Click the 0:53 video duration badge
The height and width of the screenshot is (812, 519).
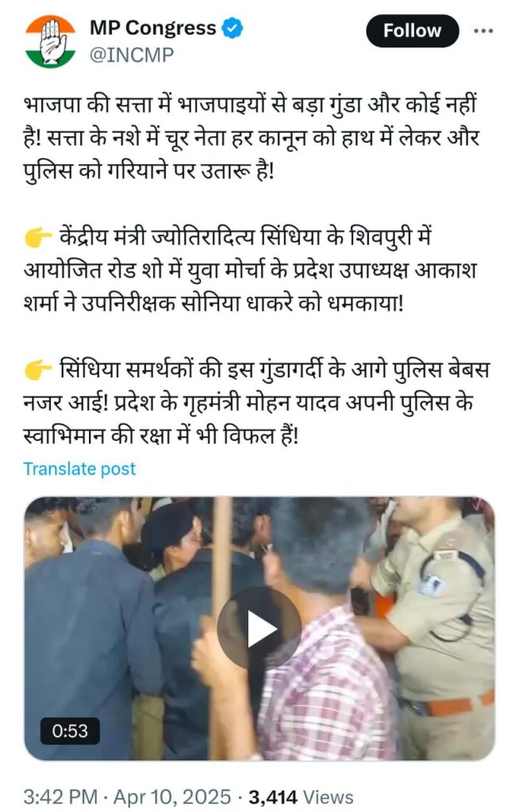point(70,730)
